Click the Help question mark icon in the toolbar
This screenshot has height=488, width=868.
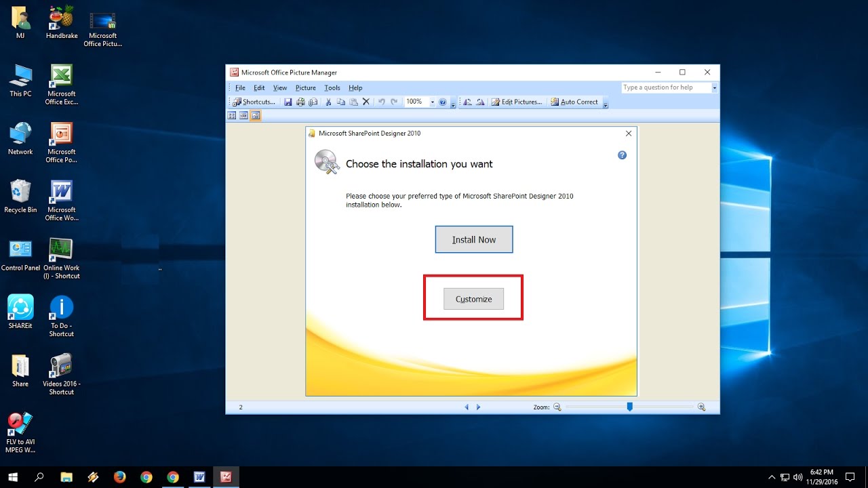pyautogui.click(x=442, y=102)
